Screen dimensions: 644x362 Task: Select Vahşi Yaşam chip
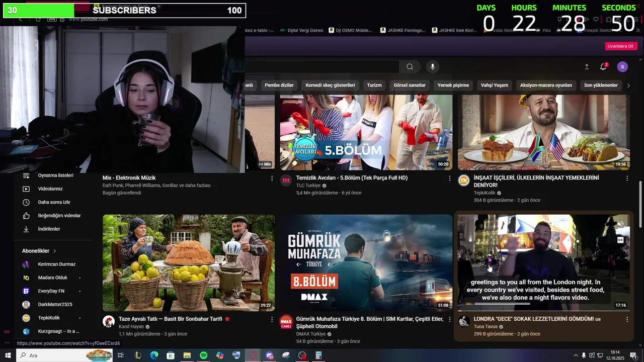click(x=495, y=85)
